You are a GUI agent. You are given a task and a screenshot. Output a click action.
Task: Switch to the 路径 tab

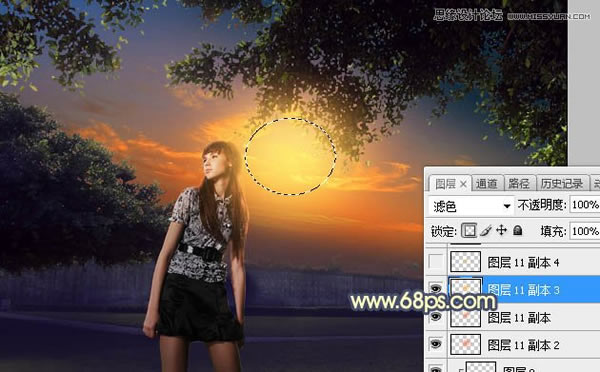tap(519, 184)
